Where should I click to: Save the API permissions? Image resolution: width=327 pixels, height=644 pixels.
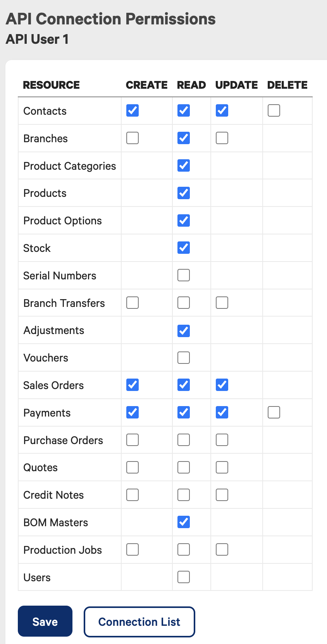45,621
